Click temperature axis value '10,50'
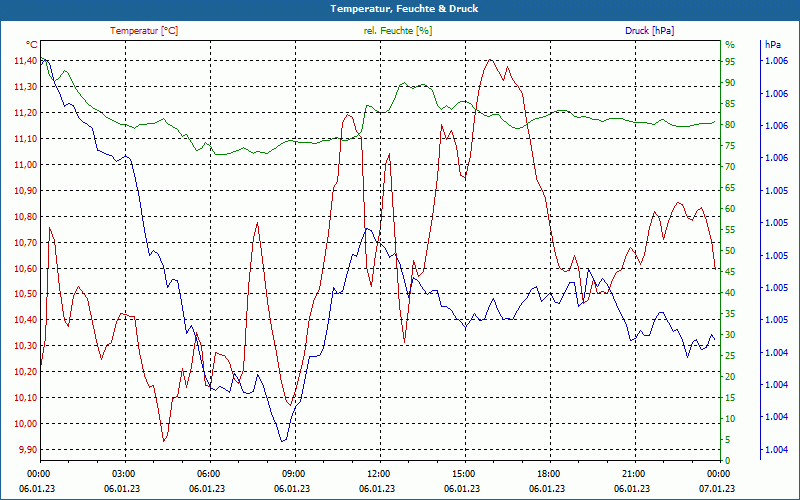The image size is (800, 500). (x=25, y=294)
